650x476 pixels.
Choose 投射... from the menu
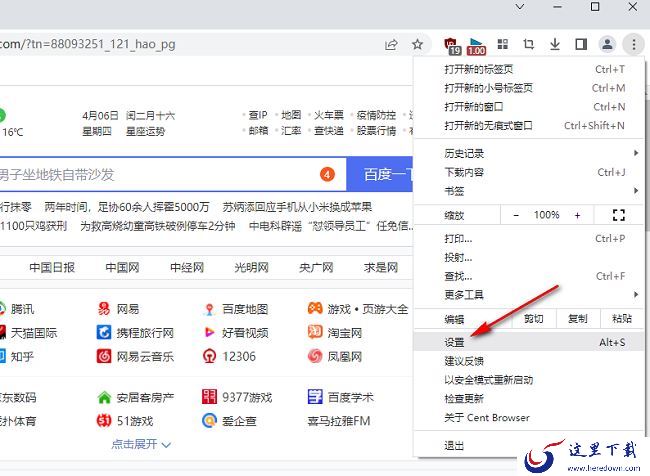coord(529,257)
